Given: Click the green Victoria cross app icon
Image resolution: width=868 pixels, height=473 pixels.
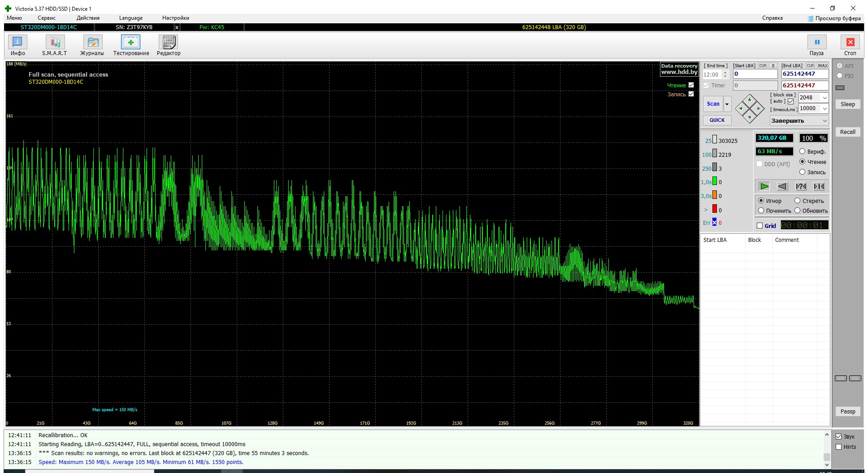Looking at the screenshot, I should pyautogui.click(x=8, y=9).
